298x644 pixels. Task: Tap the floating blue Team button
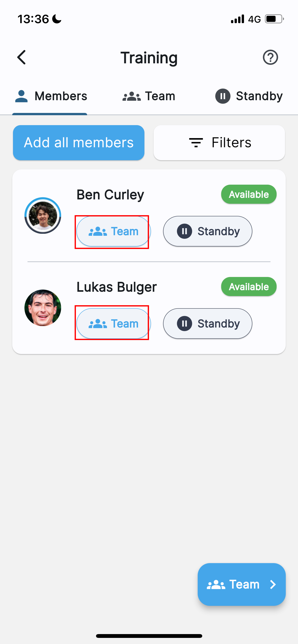click(241, 584)
